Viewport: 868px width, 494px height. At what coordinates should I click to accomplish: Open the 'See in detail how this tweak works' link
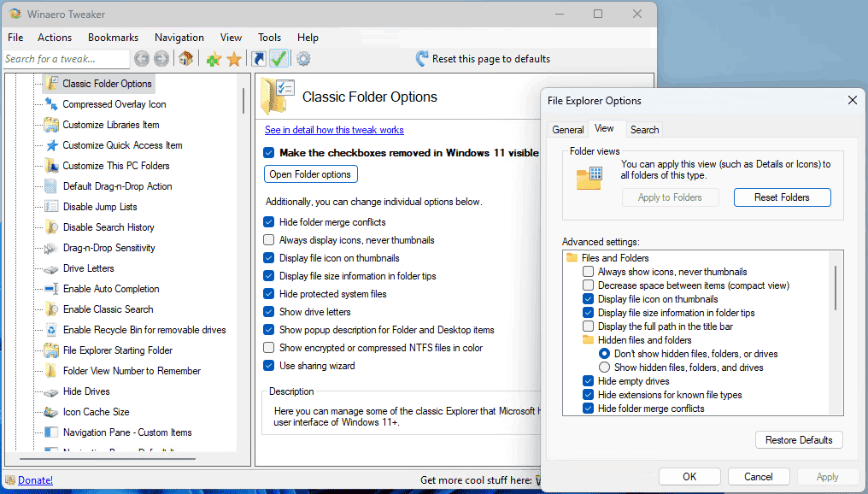click(334, 130)
